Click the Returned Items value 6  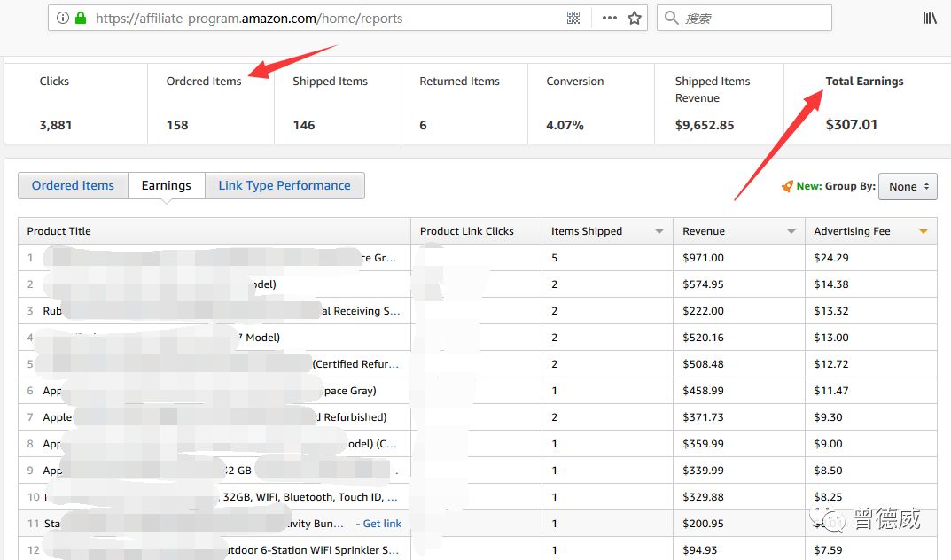coord(423,125)
